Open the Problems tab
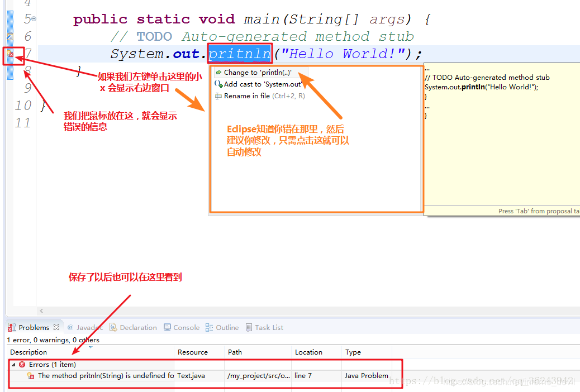Screen dimensions: 580x392 (x=34, y=327)
